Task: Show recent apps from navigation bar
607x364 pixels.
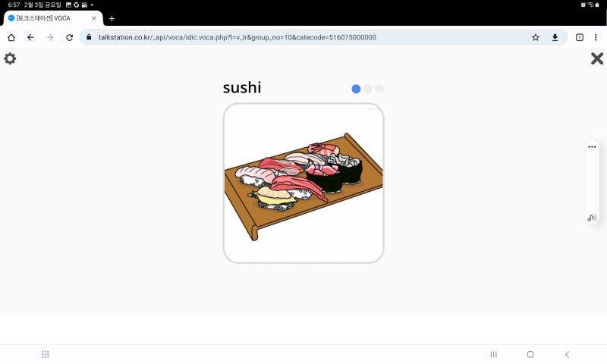Action: point(494,354)
